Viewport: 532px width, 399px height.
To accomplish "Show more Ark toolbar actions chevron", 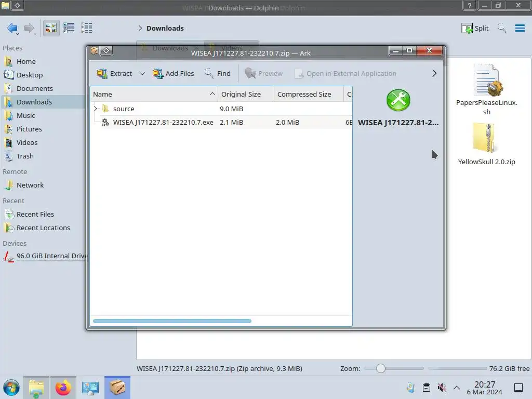I will pyautogui.click(x=434, y=73).
